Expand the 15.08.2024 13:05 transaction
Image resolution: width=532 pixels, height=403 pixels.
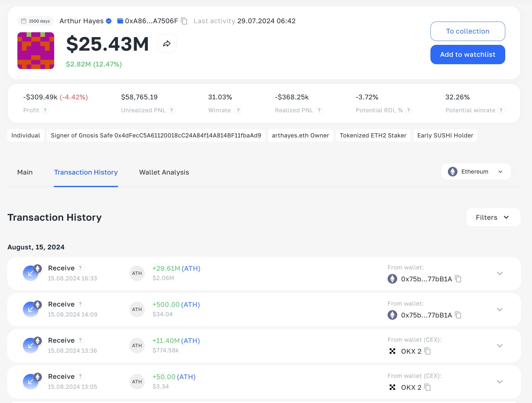click(500, 382)
